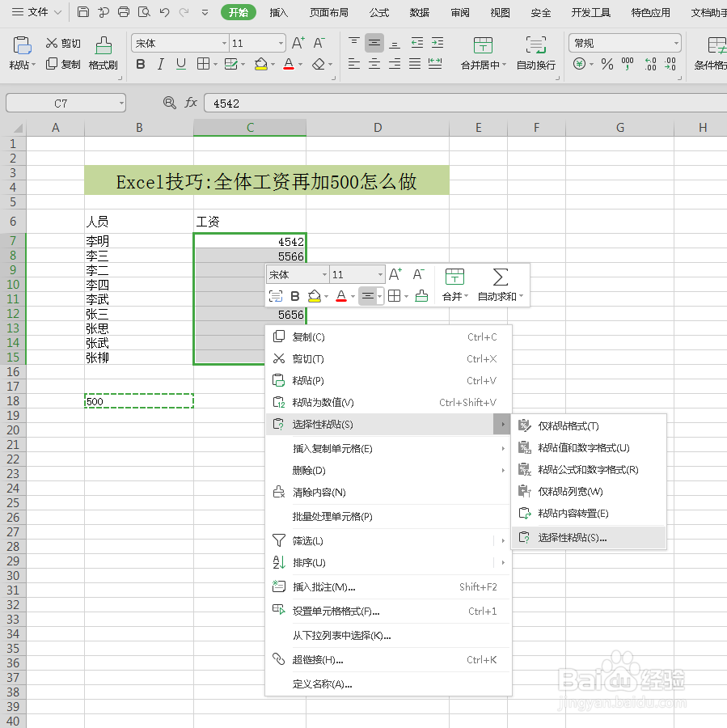The width and height of the screenshot is (727, 728).
Task: Select the column D header
Action: point(378,127)
